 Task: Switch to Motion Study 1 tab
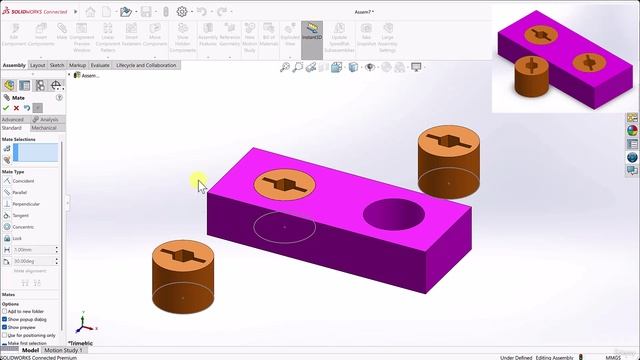(x=63, y=350)
